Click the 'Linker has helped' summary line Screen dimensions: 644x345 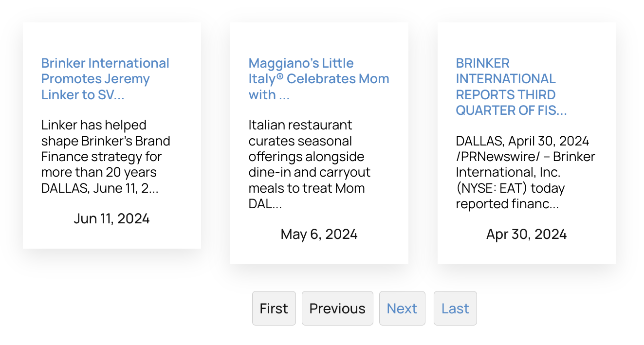tap(93, 125)
